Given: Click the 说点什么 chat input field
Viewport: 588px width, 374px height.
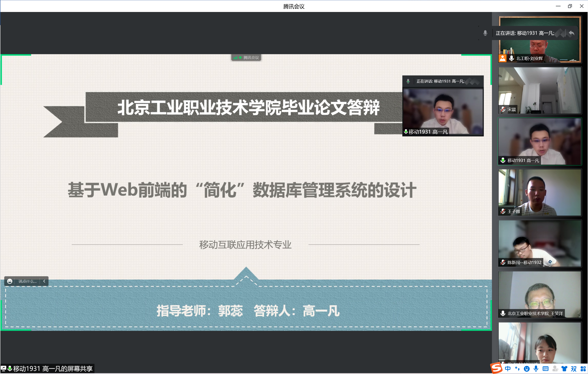Looking at the screenshot, I should (x=28, y=281).
